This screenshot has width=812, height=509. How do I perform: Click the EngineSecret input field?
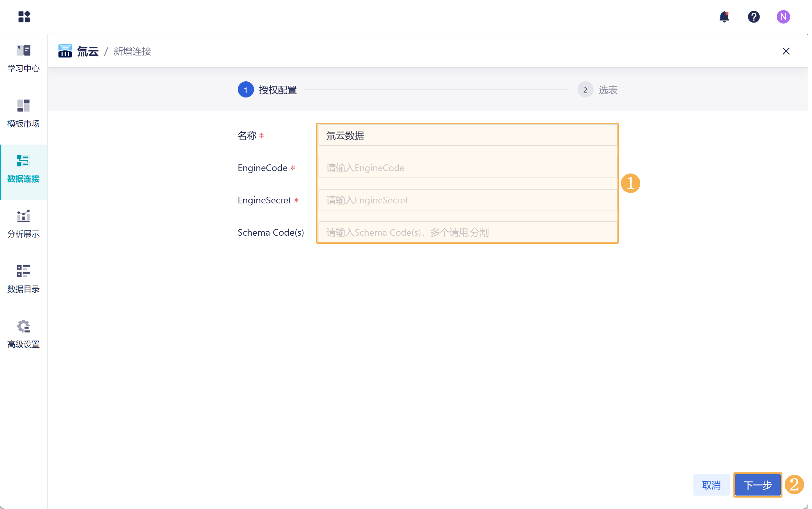[x=468, y=200]
